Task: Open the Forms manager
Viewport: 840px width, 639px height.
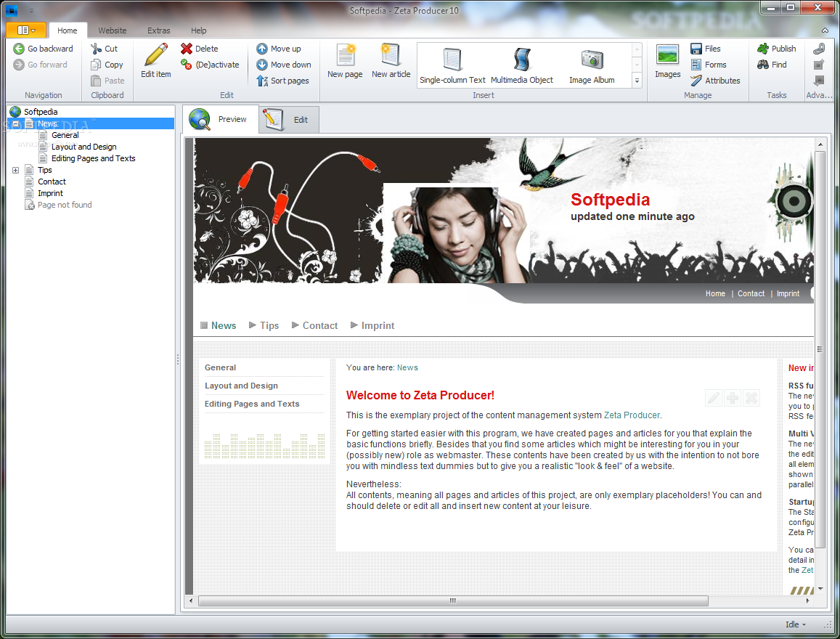Action: 708,65
